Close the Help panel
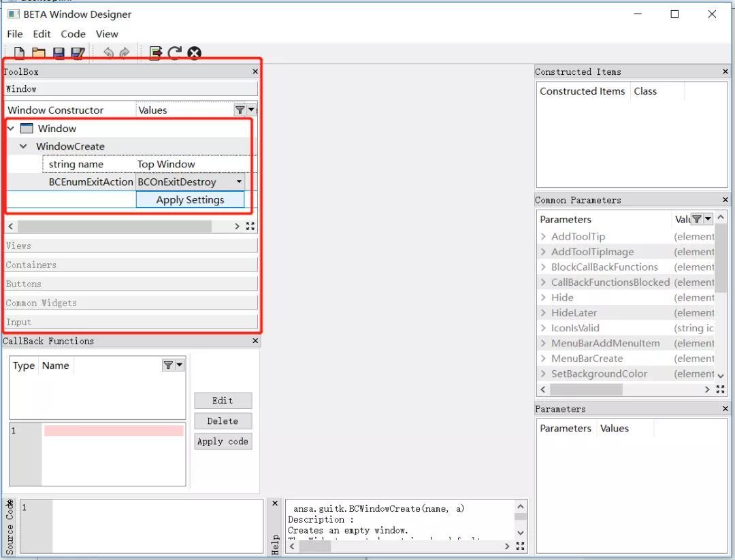 pos(275,504)
